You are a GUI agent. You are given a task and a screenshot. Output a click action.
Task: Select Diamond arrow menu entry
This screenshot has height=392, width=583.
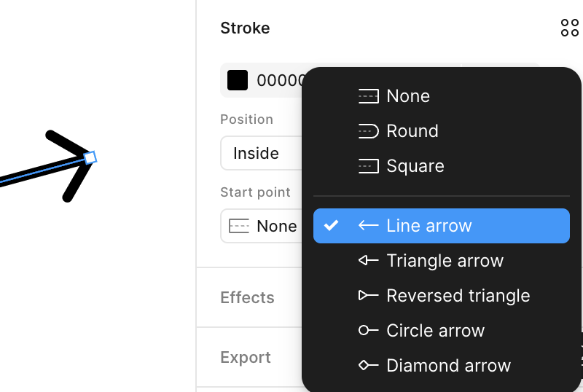tap(448, 366)
